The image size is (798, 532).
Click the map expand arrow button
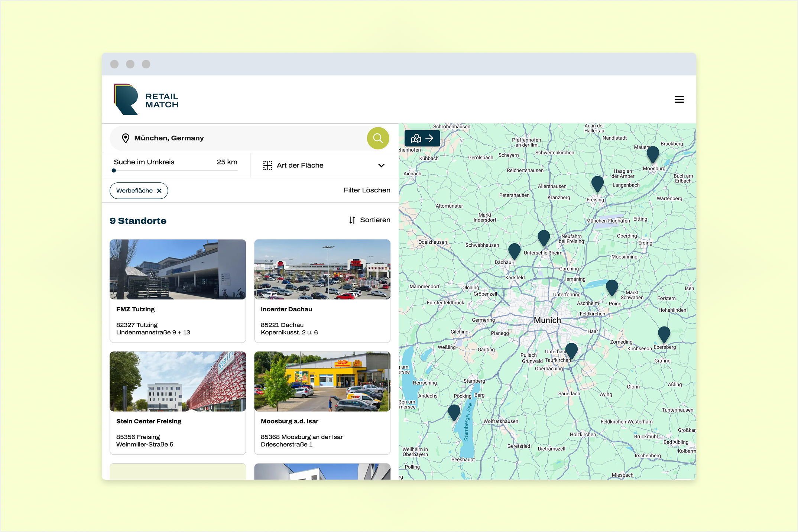(x=422, y=138)
